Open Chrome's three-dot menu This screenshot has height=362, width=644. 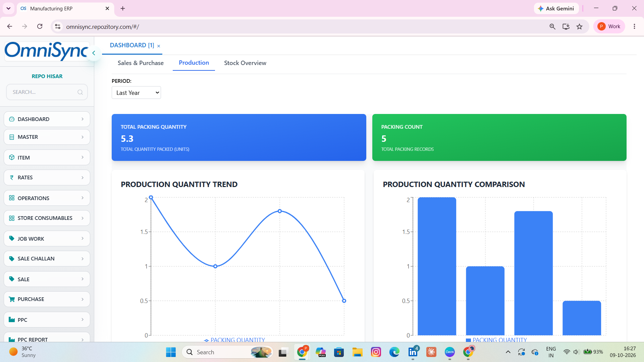[634, 26]
